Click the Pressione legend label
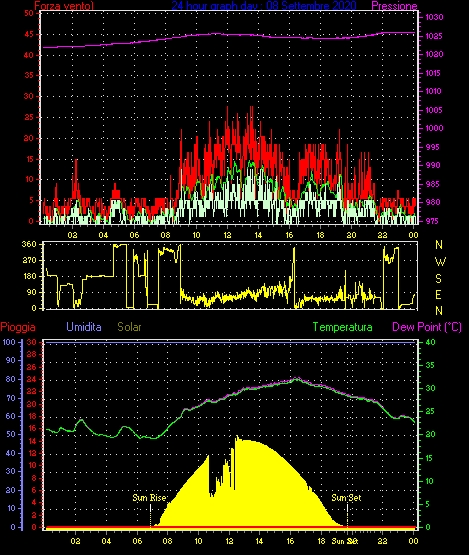 [x=394, y=6]
